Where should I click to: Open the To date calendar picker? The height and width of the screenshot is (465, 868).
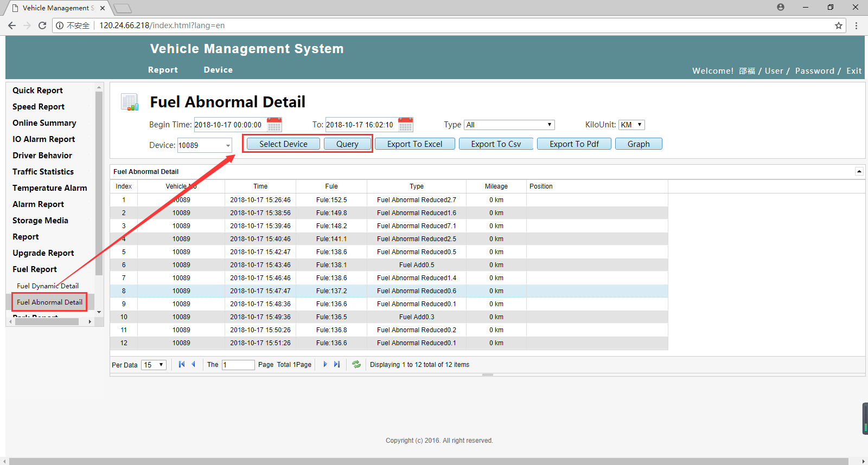point(406,125)
